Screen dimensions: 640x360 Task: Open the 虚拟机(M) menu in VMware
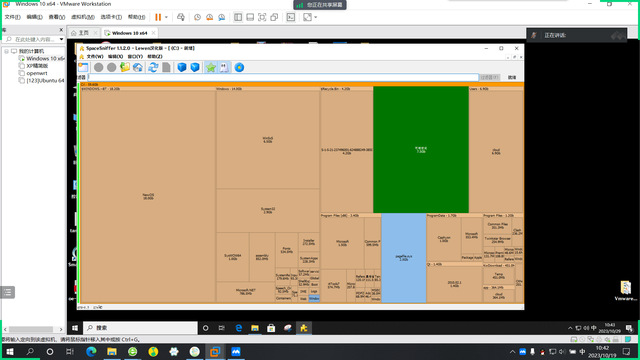click(x=83, y=17)
